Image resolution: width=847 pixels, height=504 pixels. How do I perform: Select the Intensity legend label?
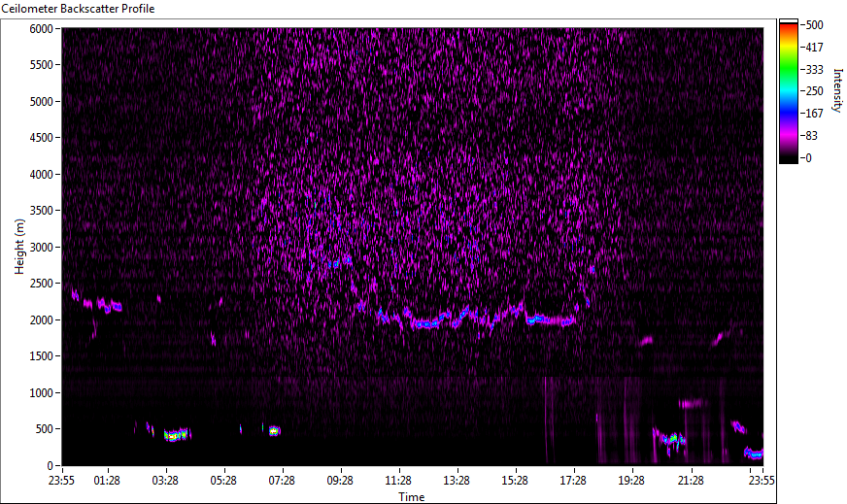(x=838, y=90)
